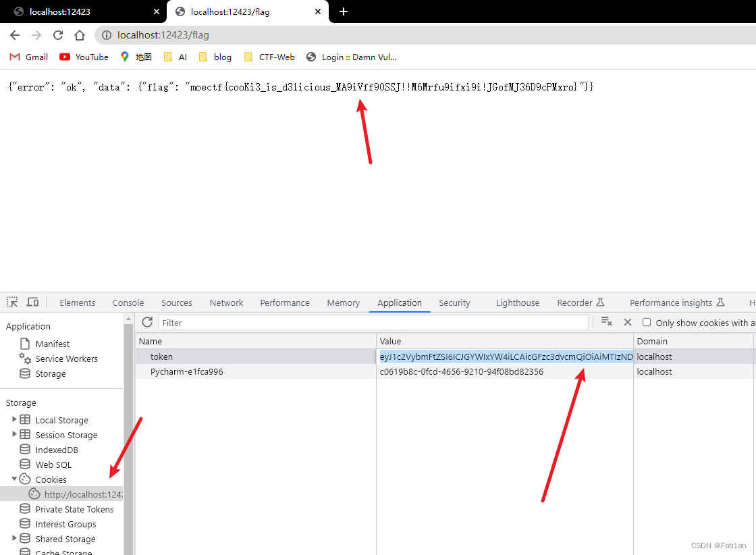Click the cookie Filter field
756x555 pixels.
(x=374, y=323)
